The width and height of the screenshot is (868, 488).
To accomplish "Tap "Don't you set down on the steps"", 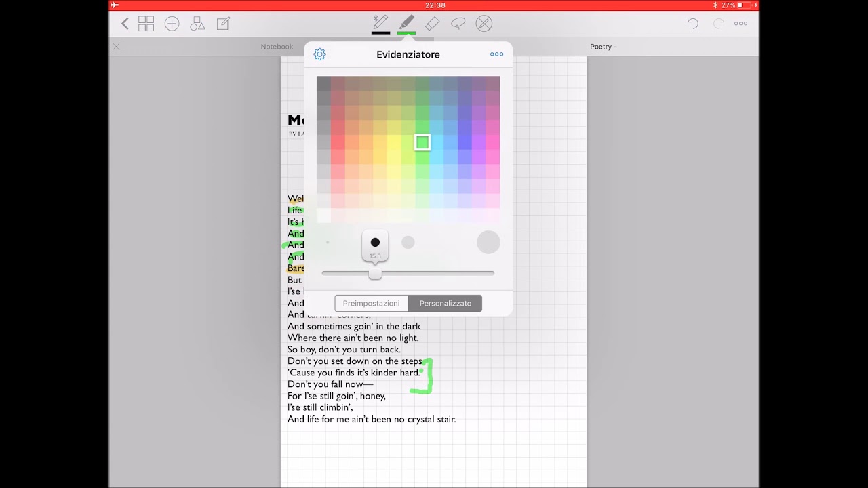I will (x=355, y=361).
